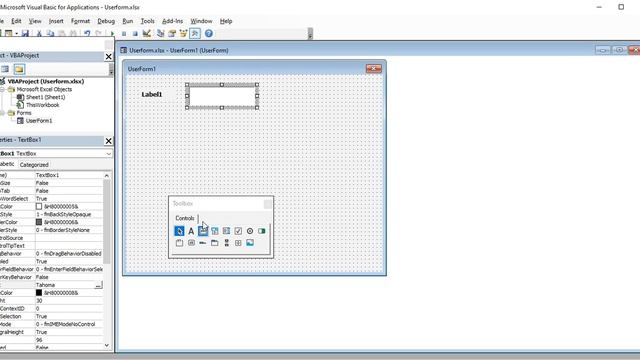
Task: Choose the TextBox control in Toolbox
Action: click(x=203, y=231)
